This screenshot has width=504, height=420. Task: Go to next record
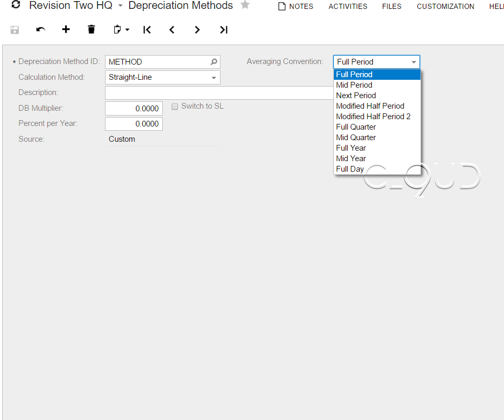[197, 30]
